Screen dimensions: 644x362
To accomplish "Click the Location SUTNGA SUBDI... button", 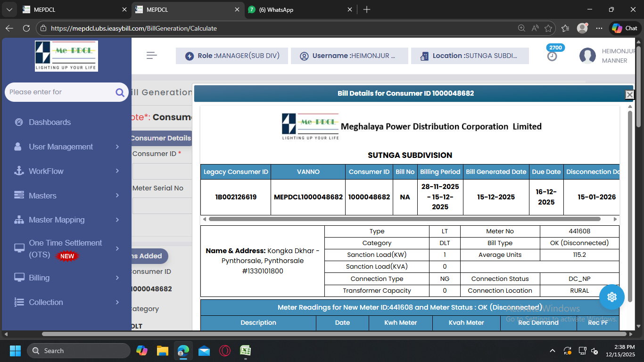I will click(470, 56).
